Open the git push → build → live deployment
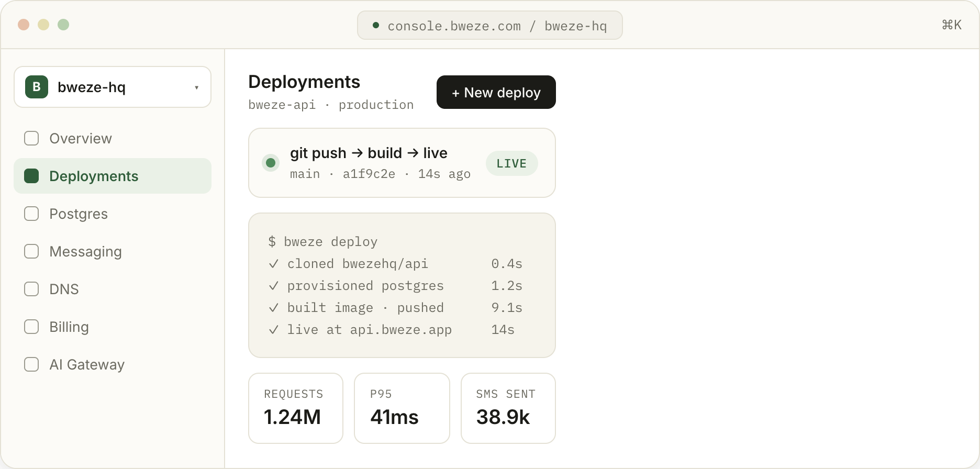 (x=402, y=163)
